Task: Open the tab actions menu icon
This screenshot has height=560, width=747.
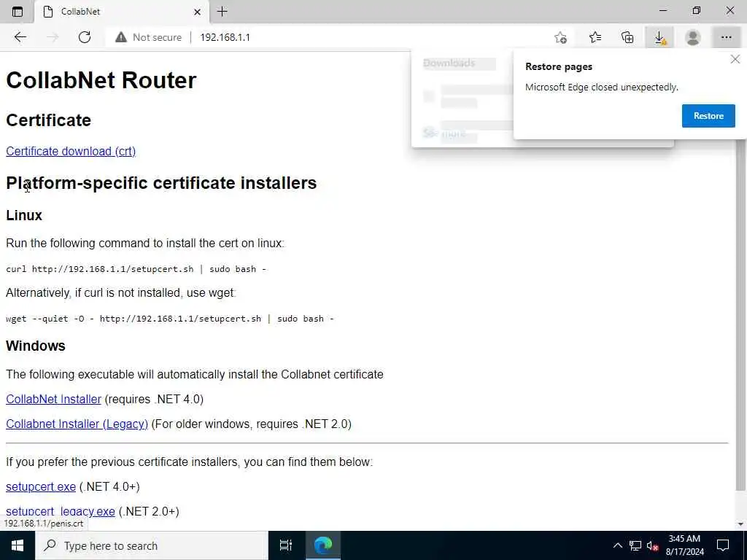Action: [x=18, y=12]
